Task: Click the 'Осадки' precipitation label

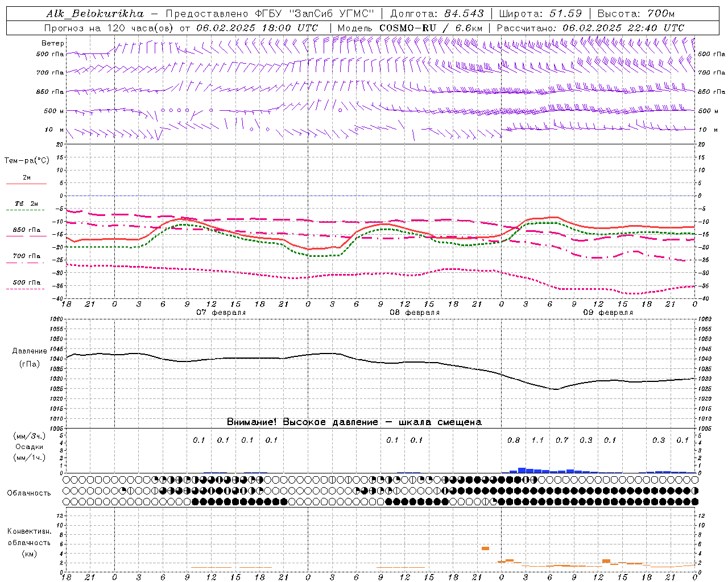Action: point(30,447)
